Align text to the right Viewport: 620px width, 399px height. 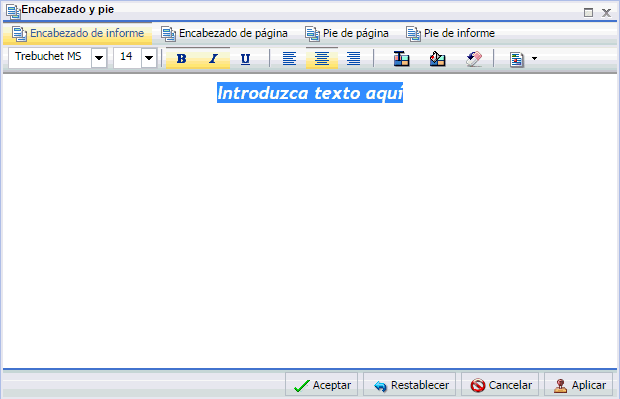tap(353, 59)
